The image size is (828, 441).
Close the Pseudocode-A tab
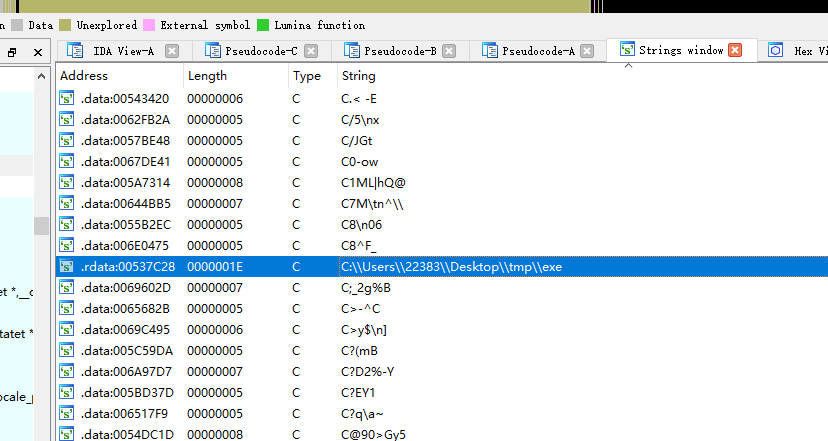pyautogui.click(x=587, y=51)
